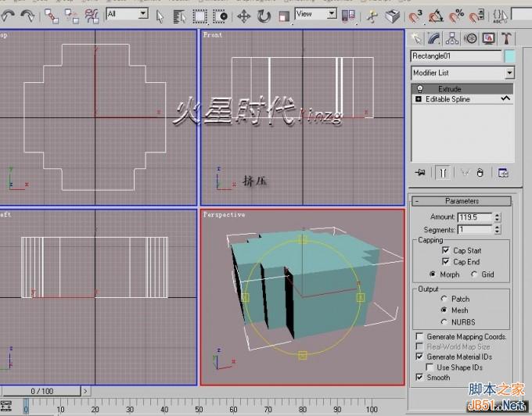Image resolution: width=532 pixels, height=416 pixels.
Task: Enable Generate Mapping Coords checkbox
Action: [419, 336]
